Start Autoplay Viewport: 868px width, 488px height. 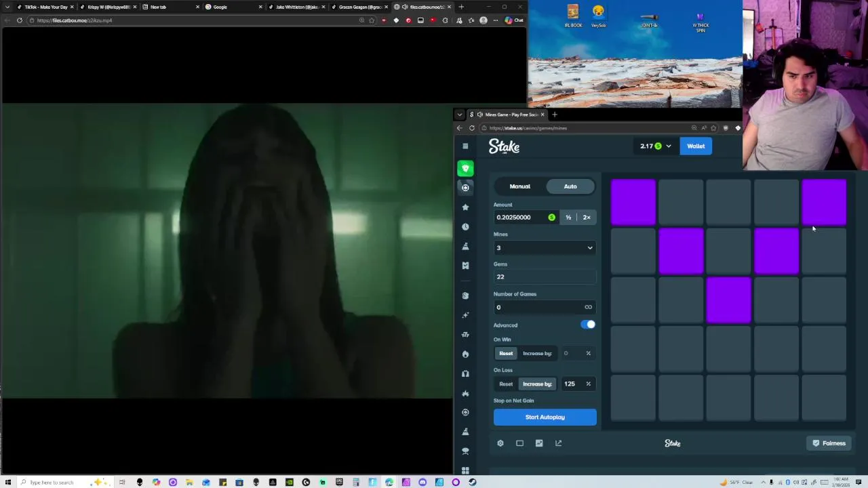tap(545, 417)
